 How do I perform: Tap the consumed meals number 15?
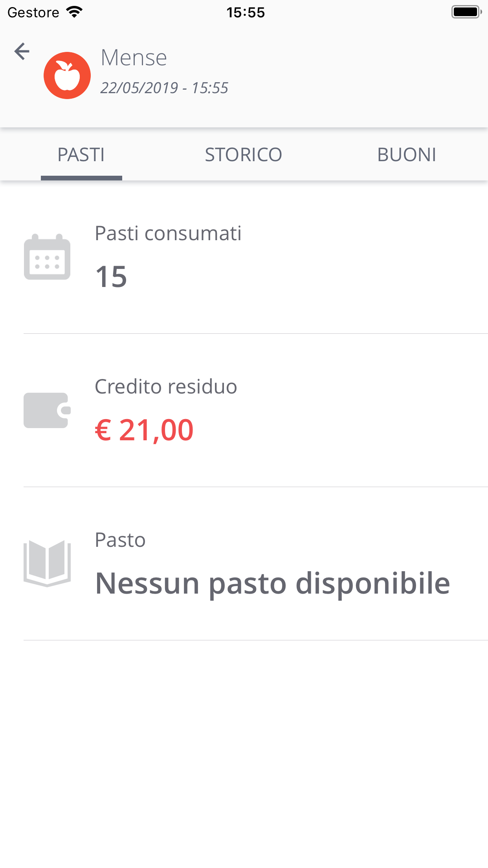point(112,277)
